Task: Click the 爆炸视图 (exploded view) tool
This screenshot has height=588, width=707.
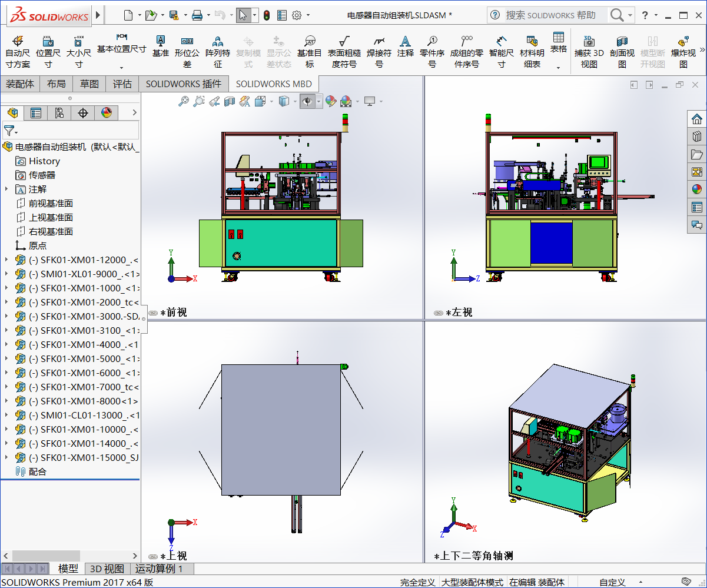Action: 683,51
